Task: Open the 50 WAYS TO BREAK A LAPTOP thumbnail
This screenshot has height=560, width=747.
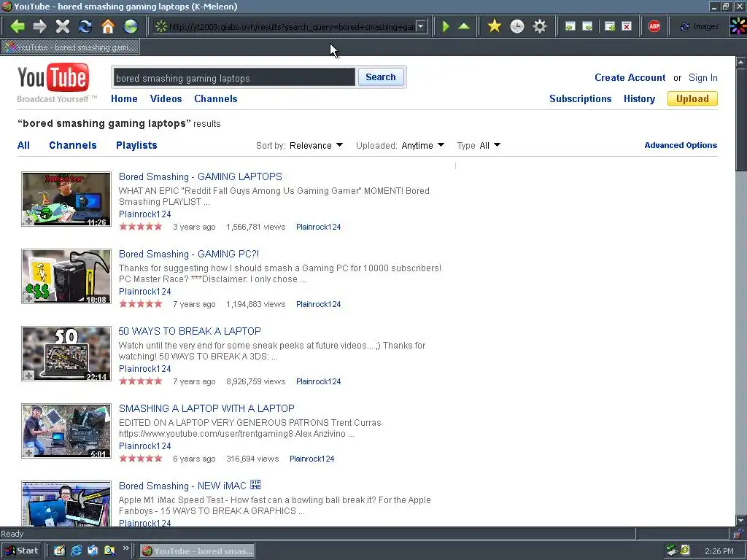Action: coord(66,354)
